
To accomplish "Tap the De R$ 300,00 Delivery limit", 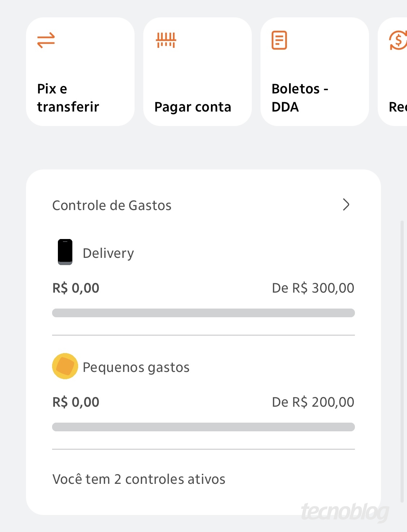I will 313,288.
